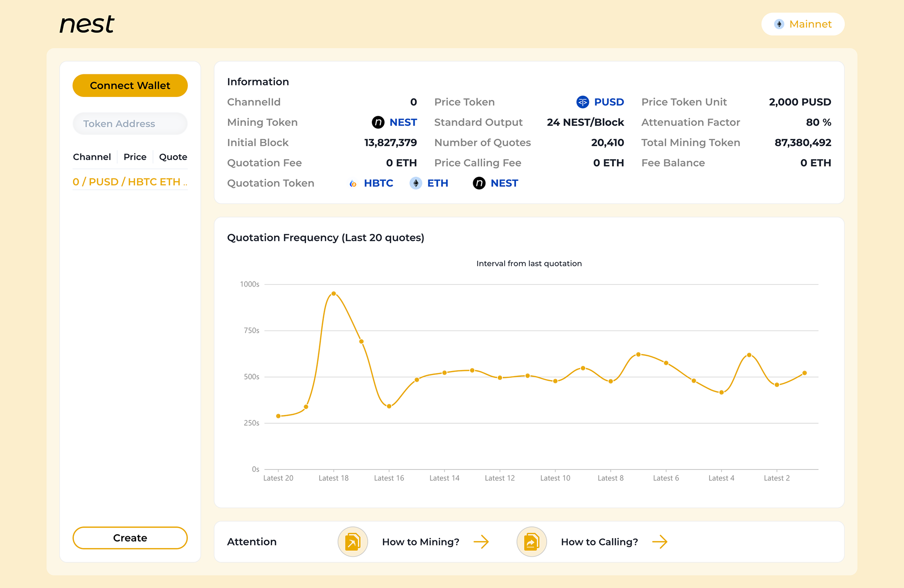904x588 pixels.
Task: Click the peak point at Latest 18
Action: coord(333,293)
